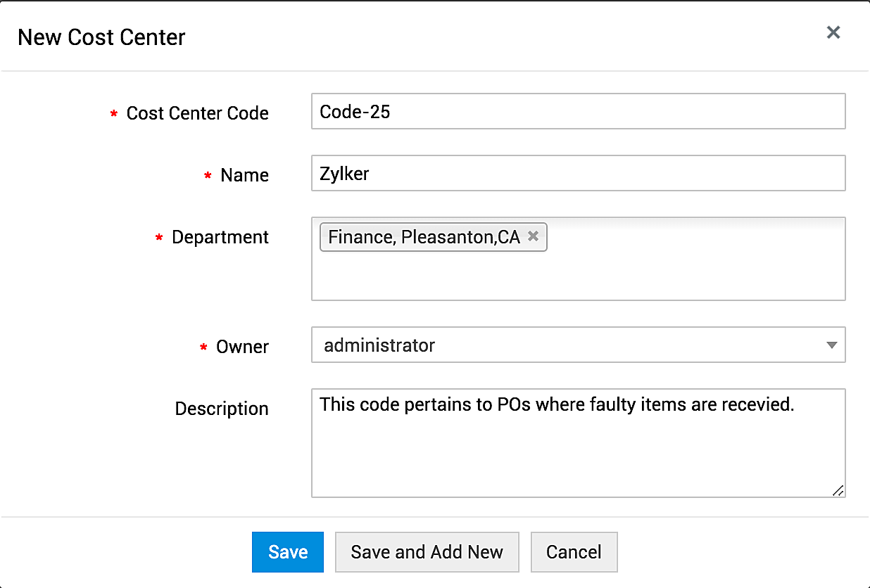Click the Department label
Image resolution: width=870 pixels, height=588 pixels.
220,237
